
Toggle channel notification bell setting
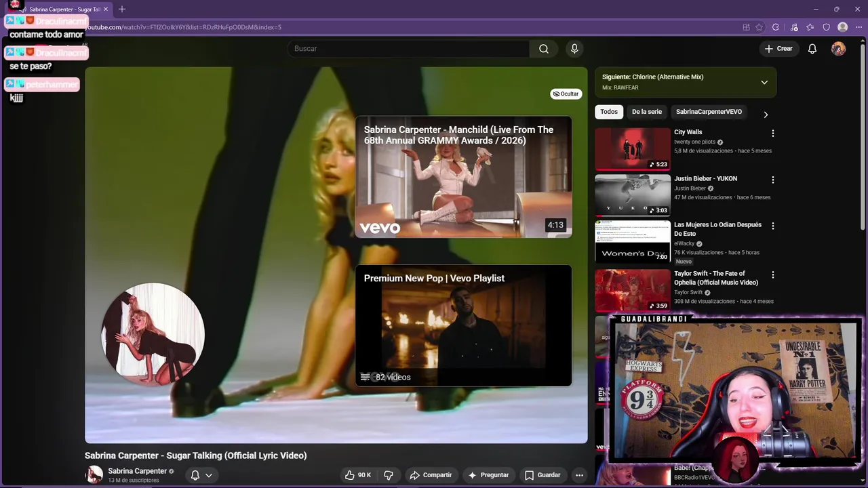click(201, 475)
